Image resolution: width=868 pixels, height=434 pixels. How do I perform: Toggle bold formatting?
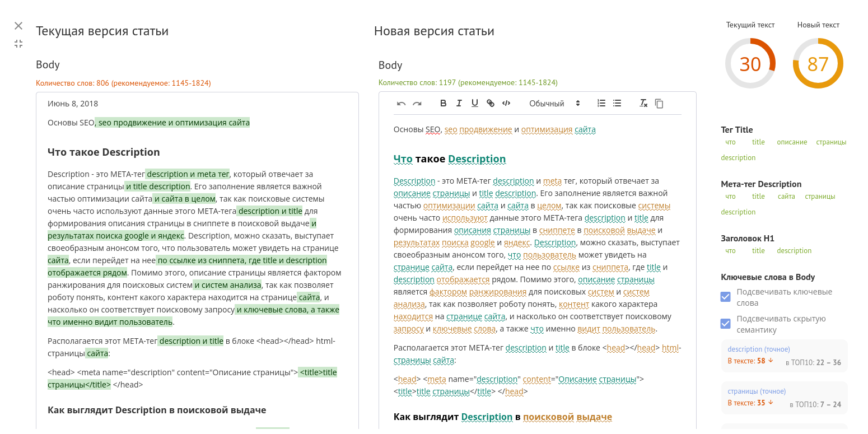click(x=443, y=103)
